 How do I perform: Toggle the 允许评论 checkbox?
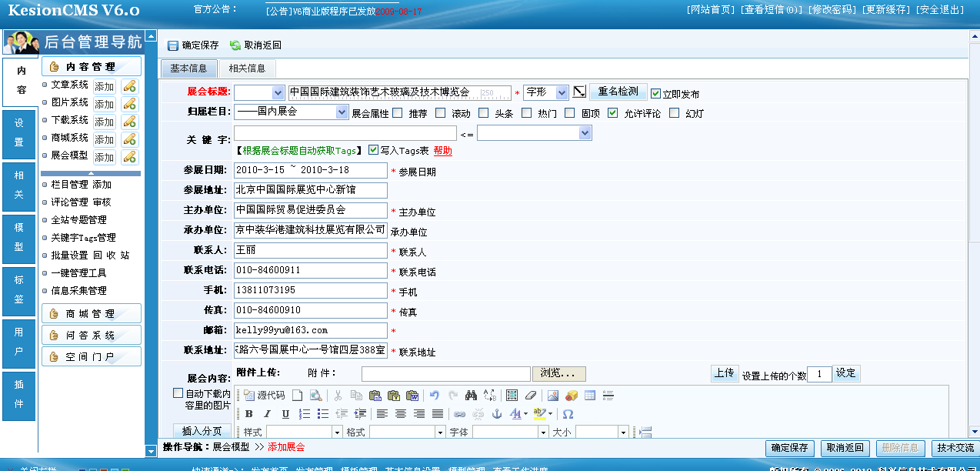coord(613,113)
